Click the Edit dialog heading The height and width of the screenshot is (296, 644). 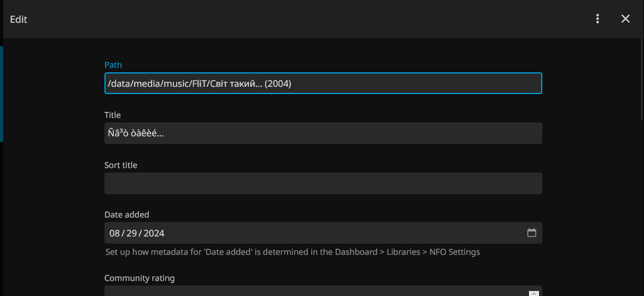click(x=18, y=19)
